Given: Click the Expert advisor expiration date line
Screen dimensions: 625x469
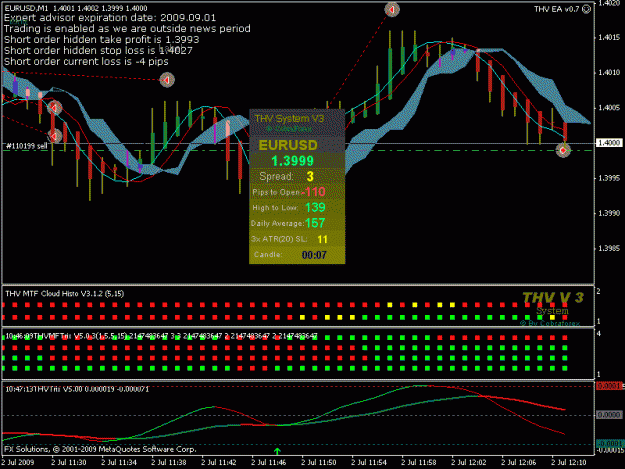Looking at the screenshot, I should point(110,18).
